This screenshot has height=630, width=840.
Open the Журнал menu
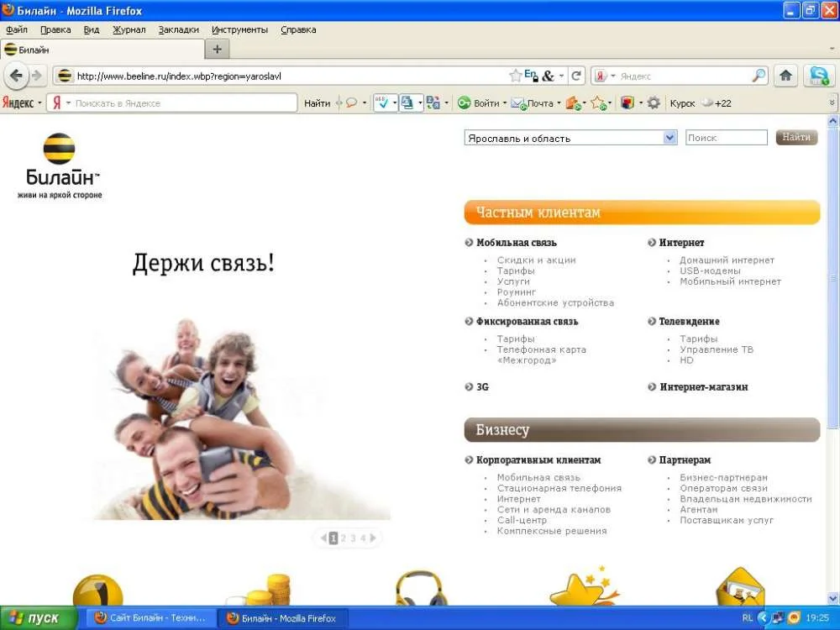[129, 30]
